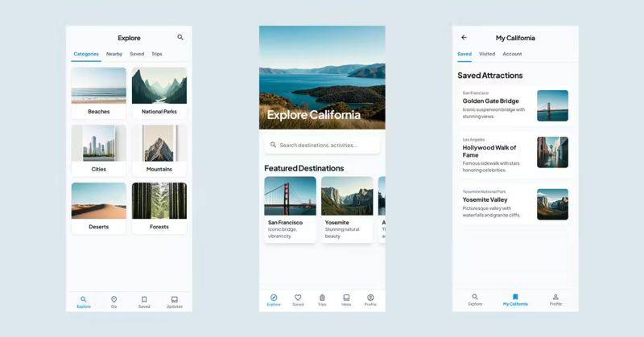Click 'Stunning natural beauty' text on Yosemite card

tap(342, 232)
